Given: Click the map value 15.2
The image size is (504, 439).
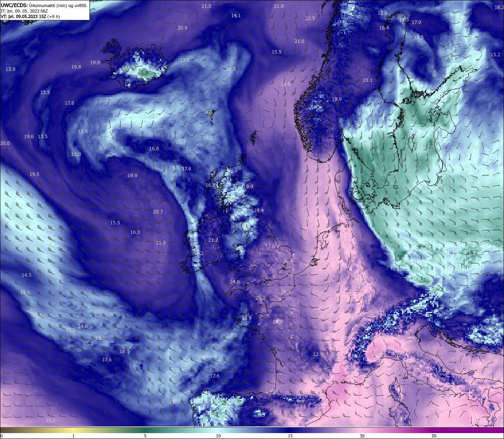Looking at the screenshot, I should click(495, 55).
